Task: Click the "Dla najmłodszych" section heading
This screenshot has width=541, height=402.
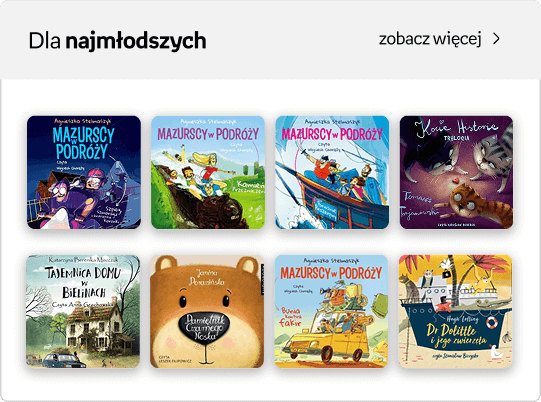Action: (x=117, y=41)
